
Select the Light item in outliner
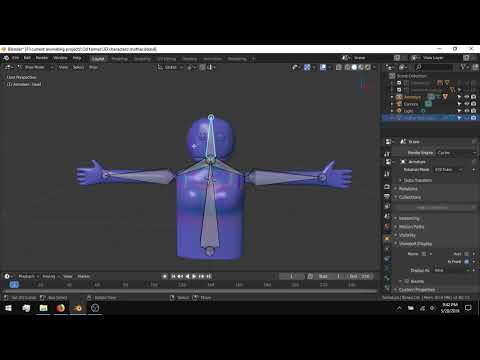[408, 111]
